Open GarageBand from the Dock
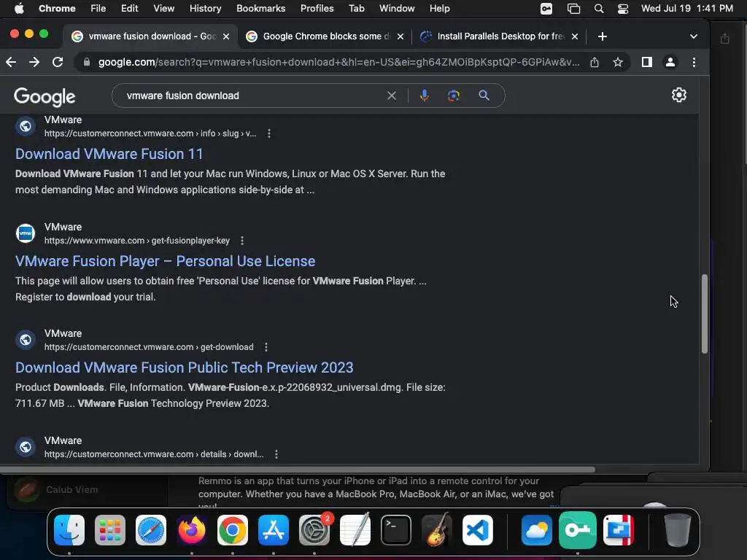 (437, 529)
